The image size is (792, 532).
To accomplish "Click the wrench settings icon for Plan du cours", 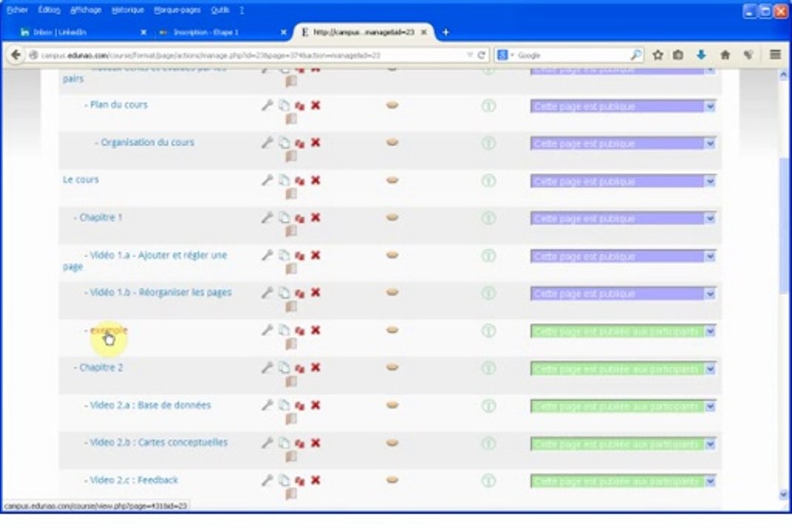I will click(x=267, y=106).
